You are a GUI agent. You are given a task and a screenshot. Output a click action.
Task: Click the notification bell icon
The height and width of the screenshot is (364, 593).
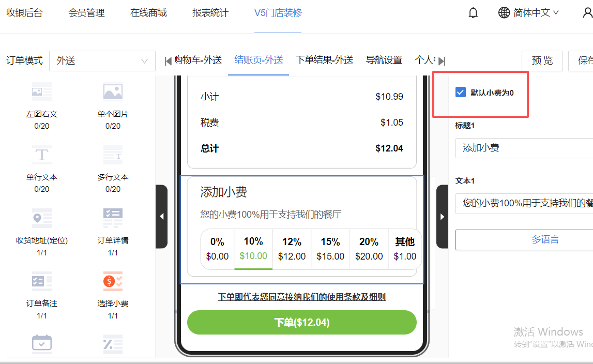[x=473, y=13]
